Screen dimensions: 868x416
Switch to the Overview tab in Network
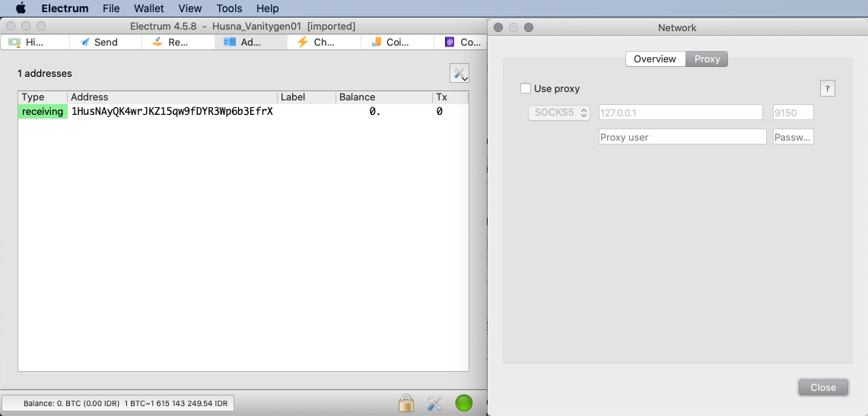click(x=655, y=59)
